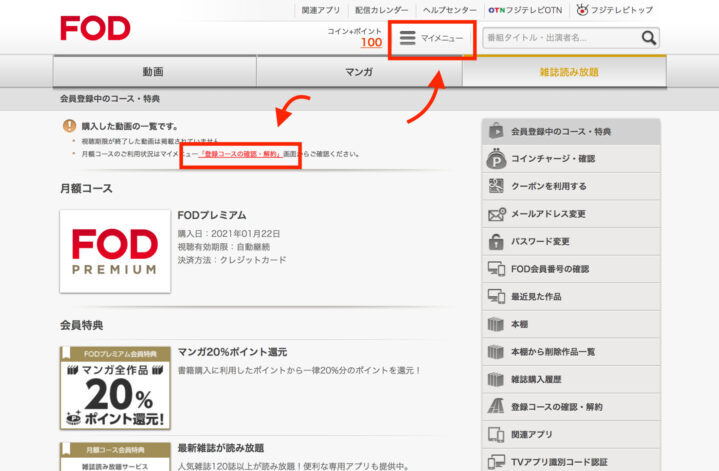The image size is (719, 471).
Task: Select 本棚から削除作品一覧 in sidebar
Action: (571, 352)
